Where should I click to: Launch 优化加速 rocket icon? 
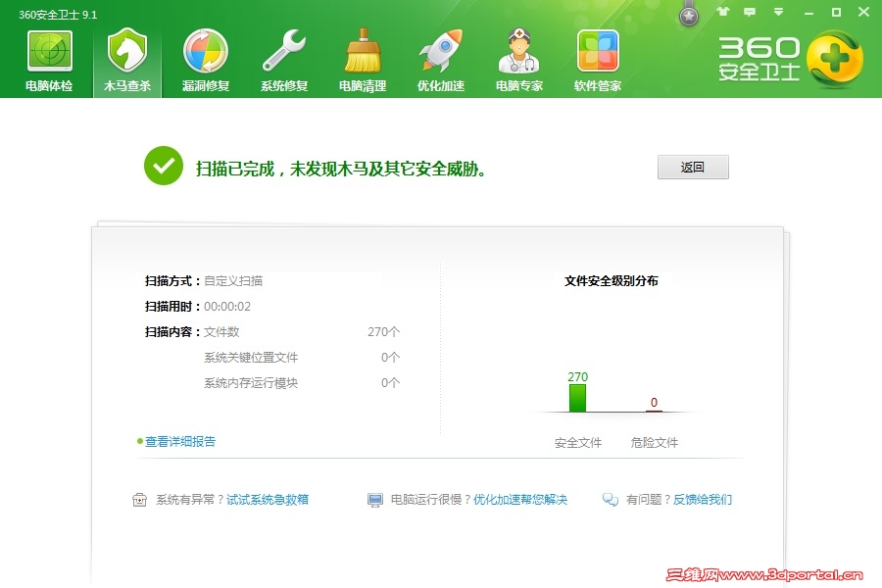coord(441,51)
